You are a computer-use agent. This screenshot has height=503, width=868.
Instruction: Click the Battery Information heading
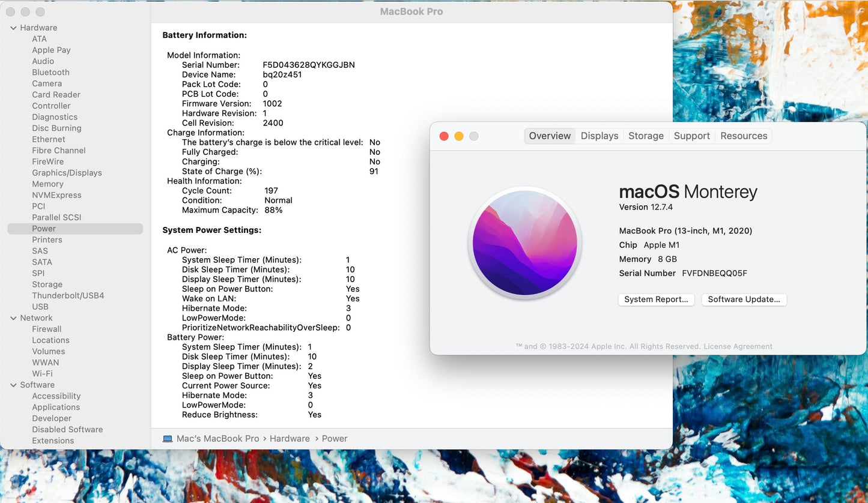204,35
